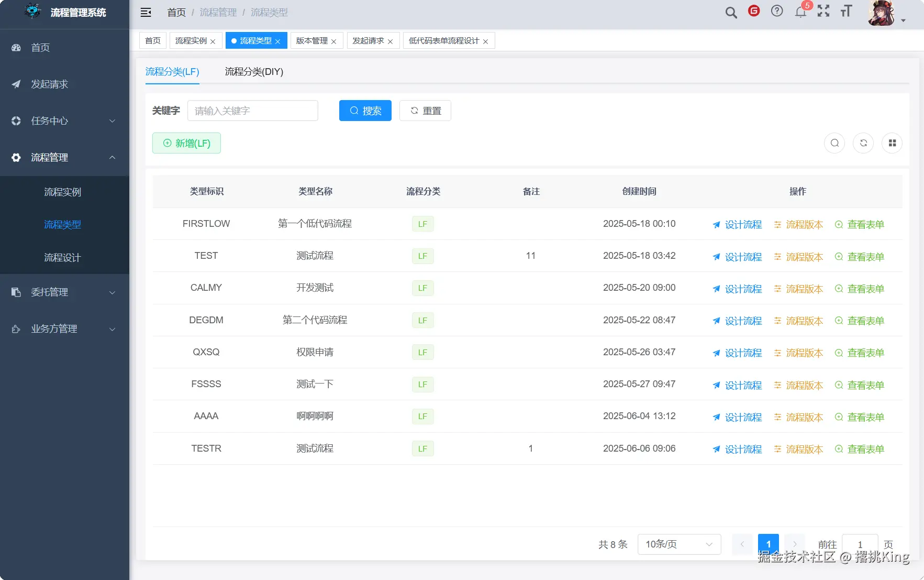The width and height of the screenshot is (924, 580).
Task: Switch to 首页 page tab
Action: (x=153, y=40)
